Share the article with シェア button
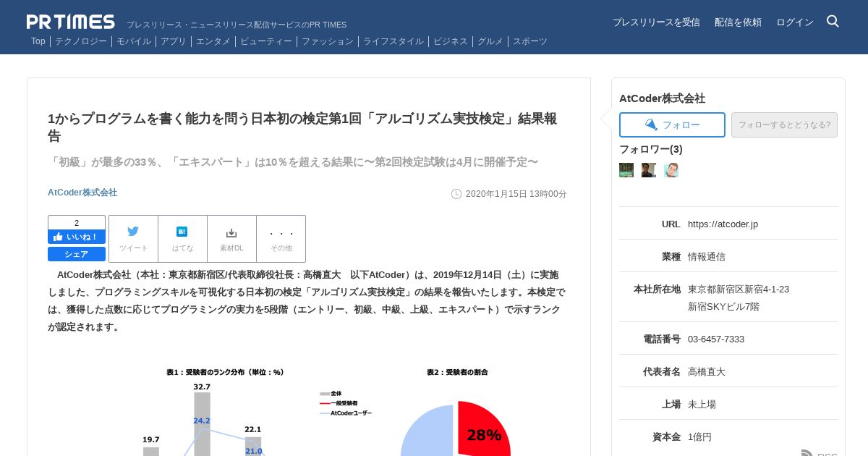Screen dimensions: 868x456 77,254
